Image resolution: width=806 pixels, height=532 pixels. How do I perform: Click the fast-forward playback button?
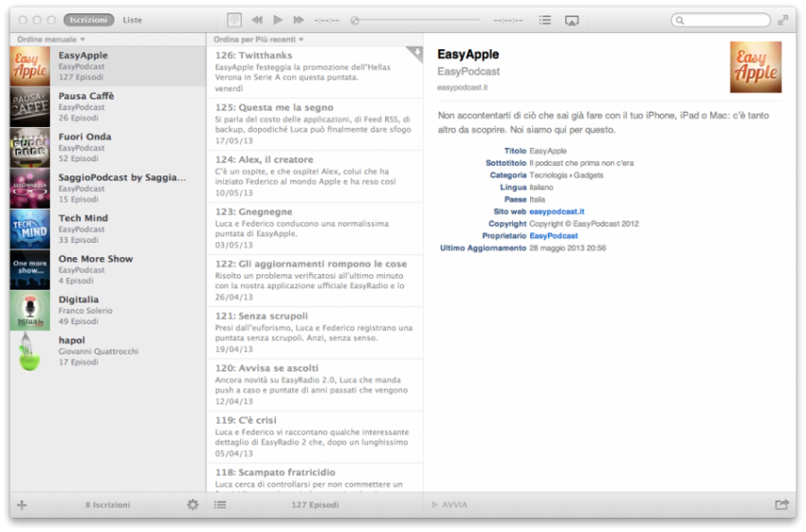tap(299, 20)
